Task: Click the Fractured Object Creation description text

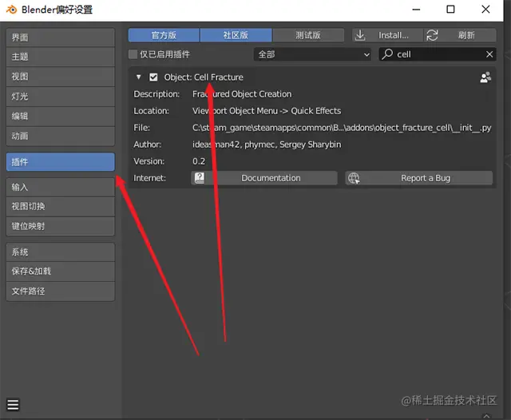Action: (242, 94)
